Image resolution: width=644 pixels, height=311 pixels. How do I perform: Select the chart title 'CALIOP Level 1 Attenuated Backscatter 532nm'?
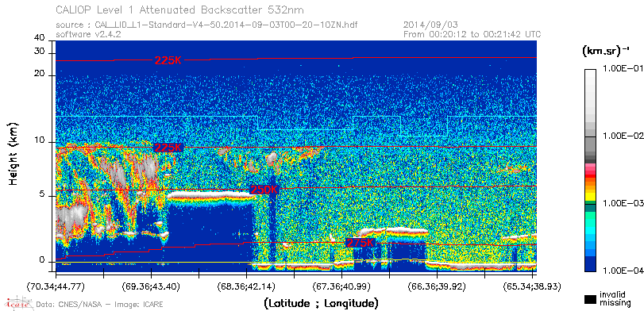180,10
